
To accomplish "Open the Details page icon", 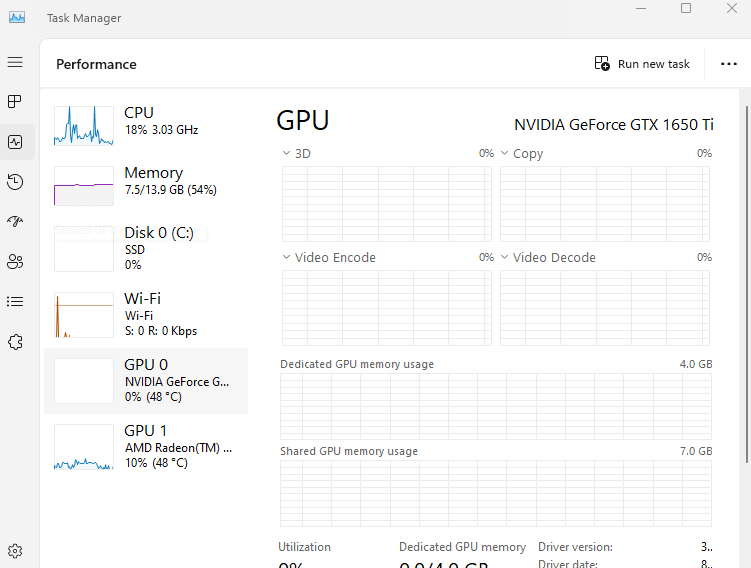I will click(15, 301).
